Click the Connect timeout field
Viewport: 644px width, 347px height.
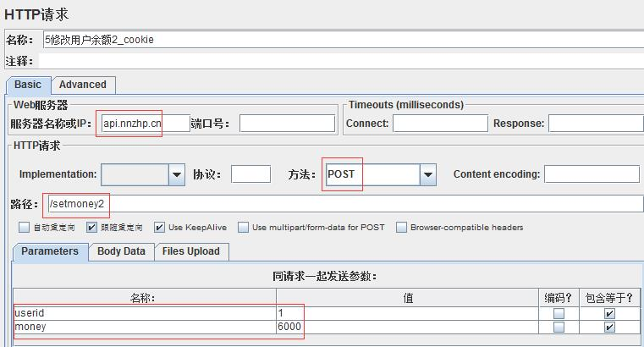[x=440, y=124]
